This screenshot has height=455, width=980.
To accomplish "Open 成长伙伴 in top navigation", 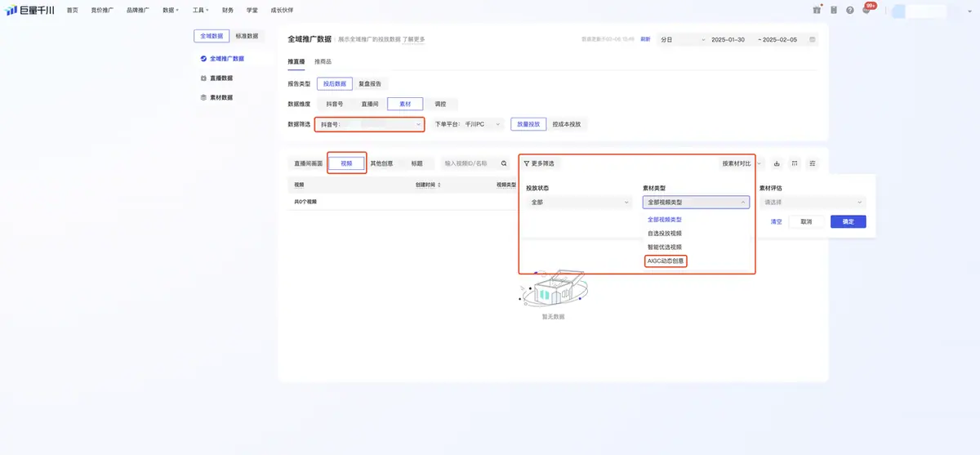I will point(282,10).
